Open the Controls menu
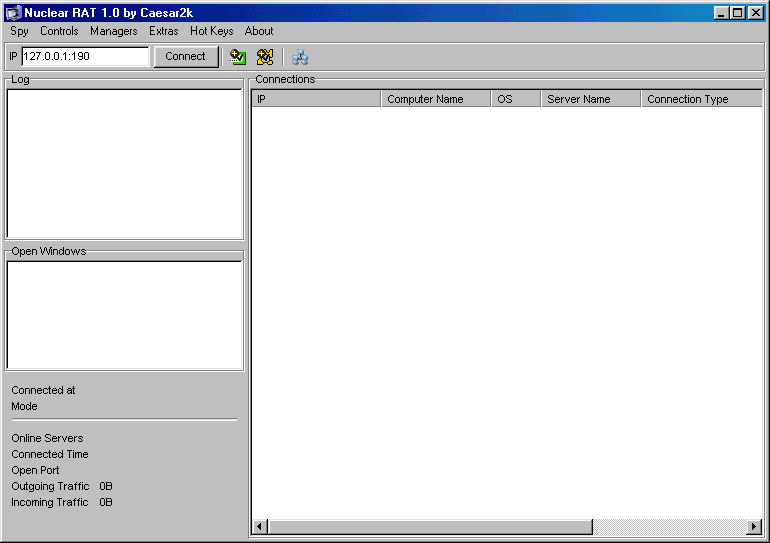770x543 pixels. click(59, 31)
